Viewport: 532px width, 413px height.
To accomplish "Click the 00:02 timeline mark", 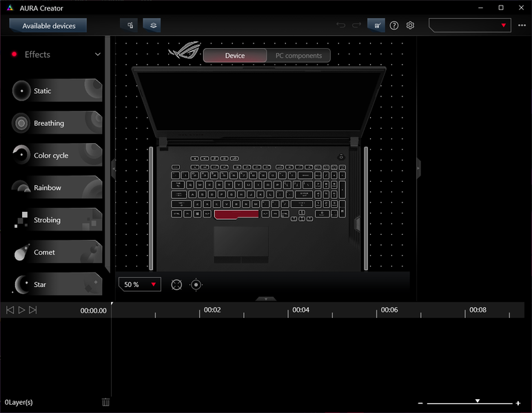I will 212,310.
